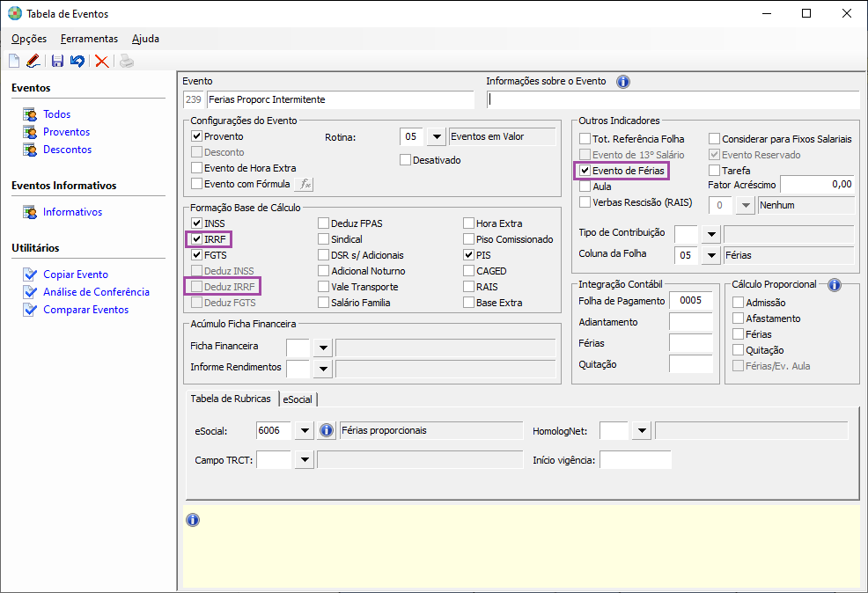868x593 pixels.
Task: Open Análise de Conferência link
Action: (x=96, y=292)
